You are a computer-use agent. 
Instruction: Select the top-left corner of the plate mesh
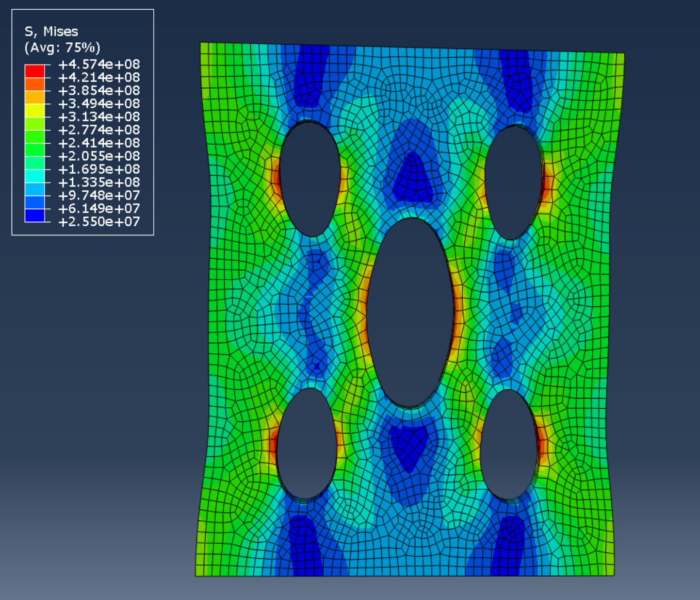click(202, 44)
